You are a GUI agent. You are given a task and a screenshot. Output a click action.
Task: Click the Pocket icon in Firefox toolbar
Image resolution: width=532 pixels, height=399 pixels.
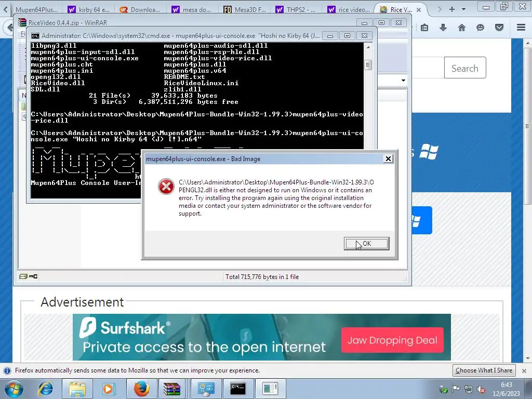(x=499, y=28)
